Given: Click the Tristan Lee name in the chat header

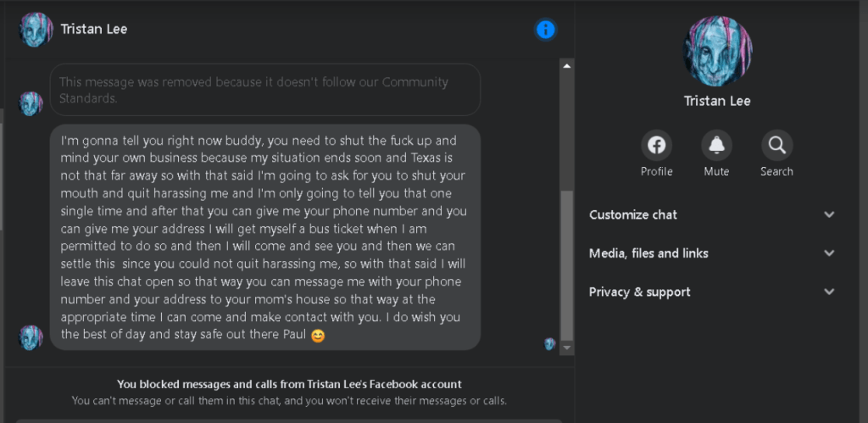Looking at the screenshot, I should click(94, 30).
